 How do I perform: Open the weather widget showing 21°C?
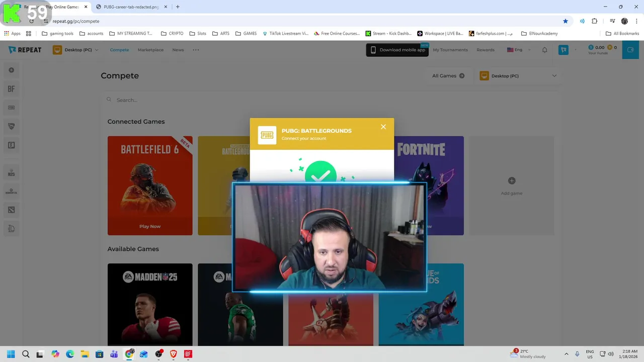point(527,354)
